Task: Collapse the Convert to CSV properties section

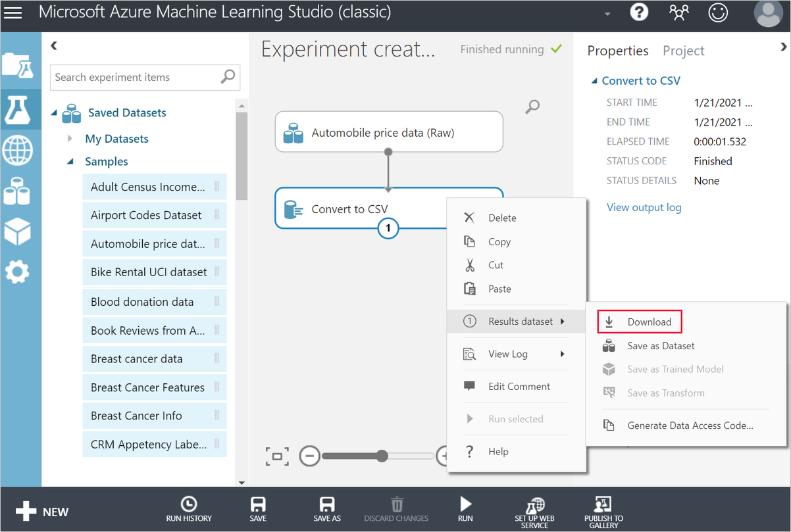Action: click(x=594, y=81)
